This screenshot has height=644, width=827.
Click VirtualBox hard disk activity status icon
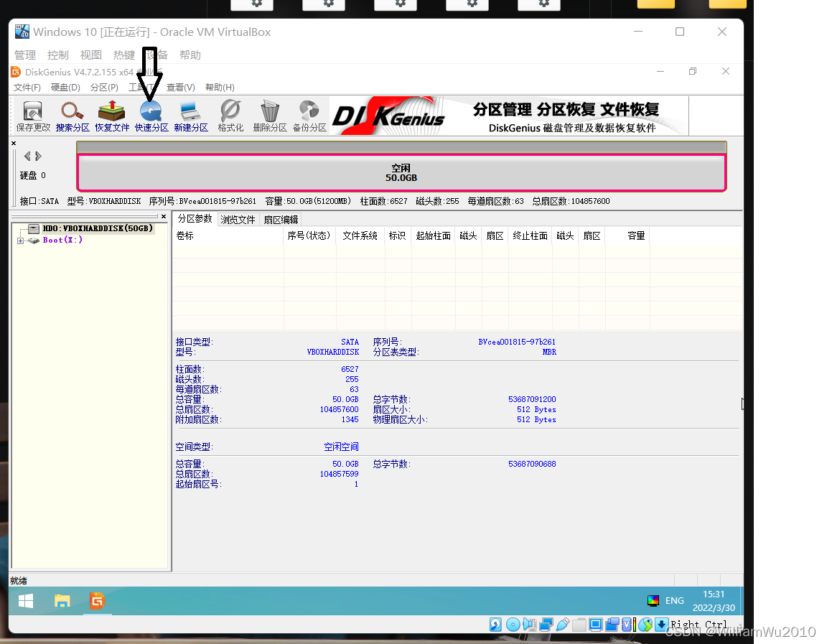click(x=495, y=625)
